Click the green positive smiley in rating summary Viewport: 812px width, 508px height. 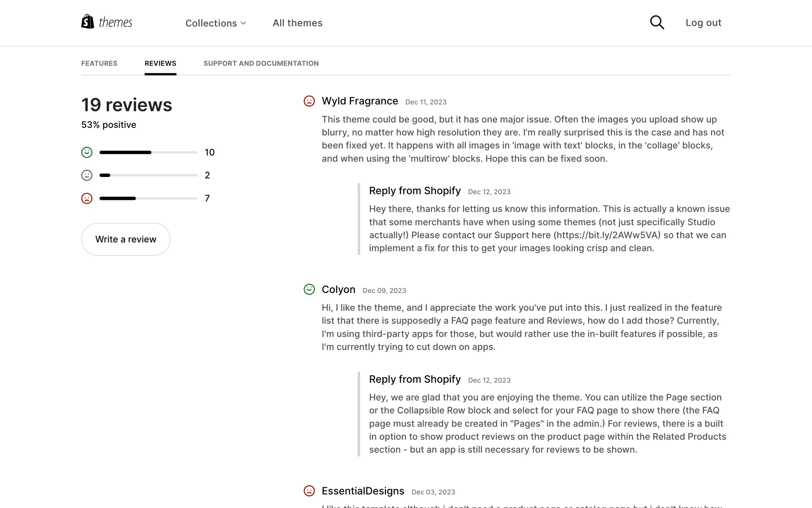click(87, 152)
